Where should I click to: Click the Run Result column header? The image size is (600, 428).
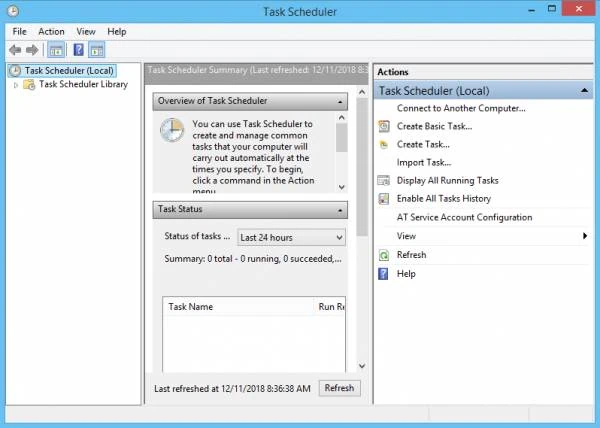pos(331,307)
